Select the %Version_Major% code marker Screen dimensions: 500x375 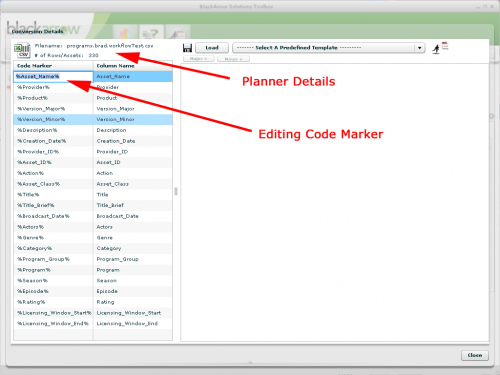(53, 109)
